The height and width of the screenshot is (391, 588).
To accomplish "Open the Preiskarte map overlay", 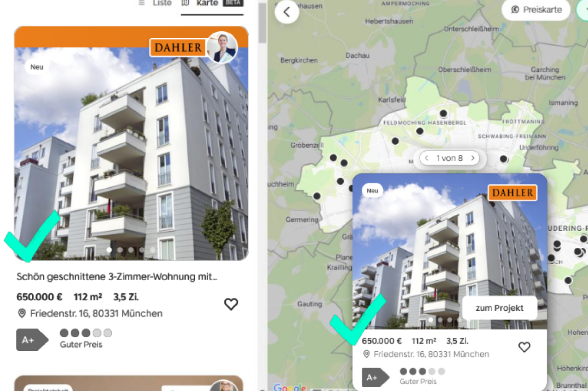I will click(536, 10).
